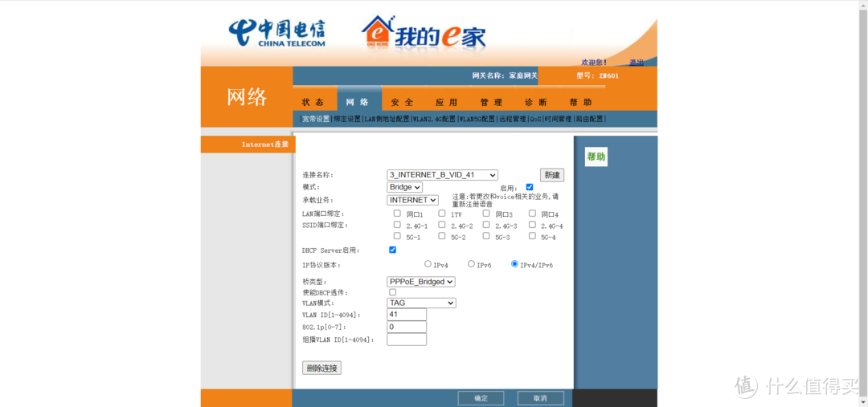Expand the 承载业务 INTERNET dropdown
Viewport: 868px width, 407px height.
tap(412, 200)
